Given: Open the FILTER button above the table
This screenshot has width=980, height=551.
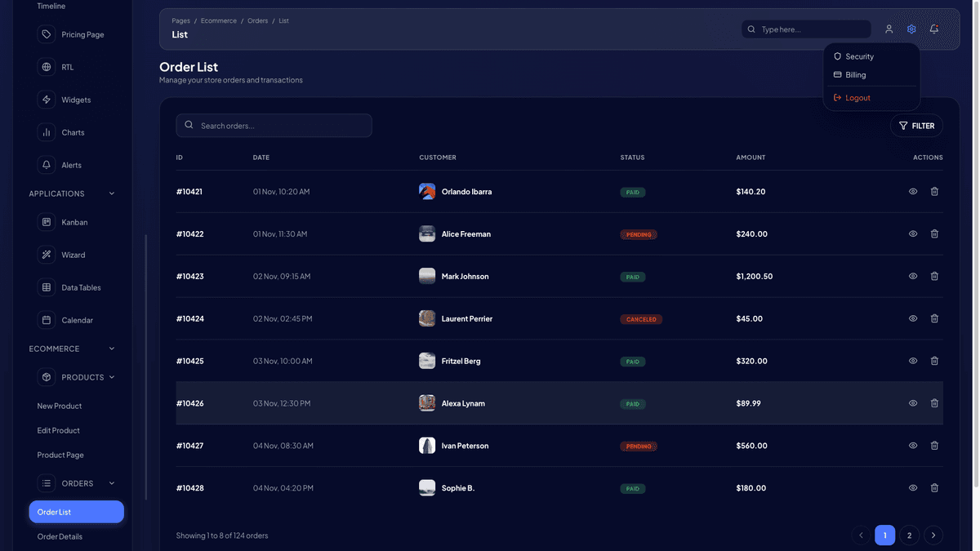Looking at the screenshot, I should [x=916, y=126].
